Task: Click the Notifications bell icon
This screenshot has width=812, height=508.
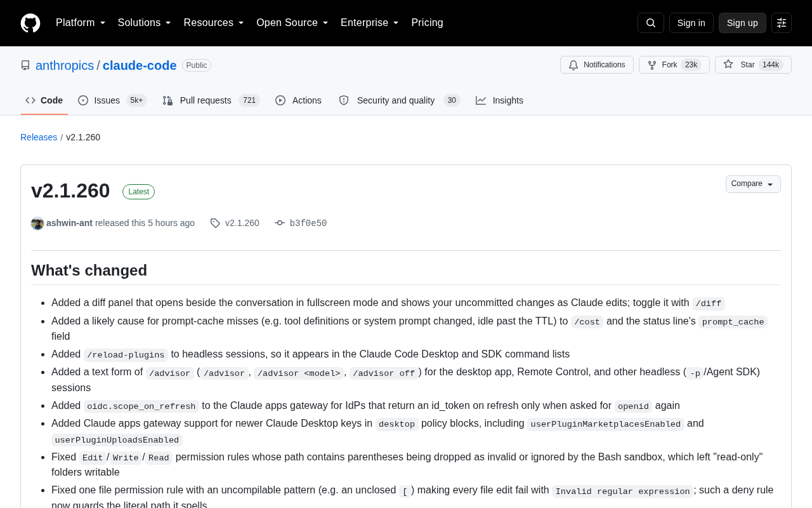Action: point(573,65)
